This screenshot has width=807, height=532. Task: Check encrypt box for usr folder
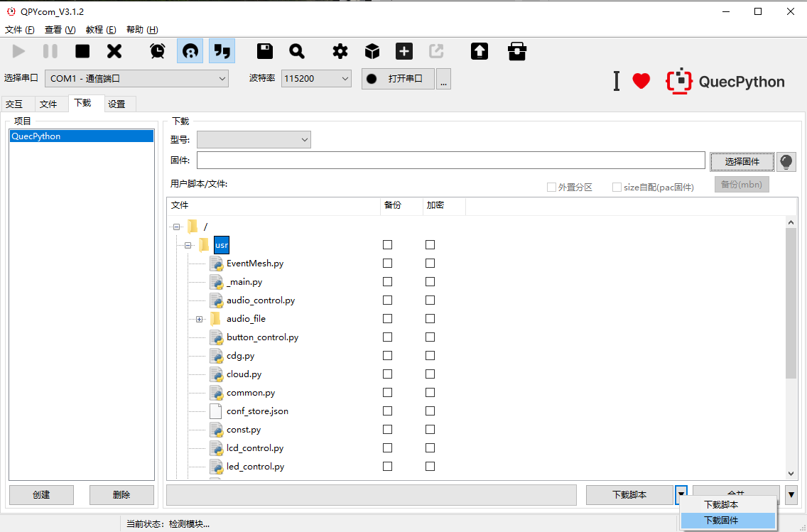[x=430, y=245]
